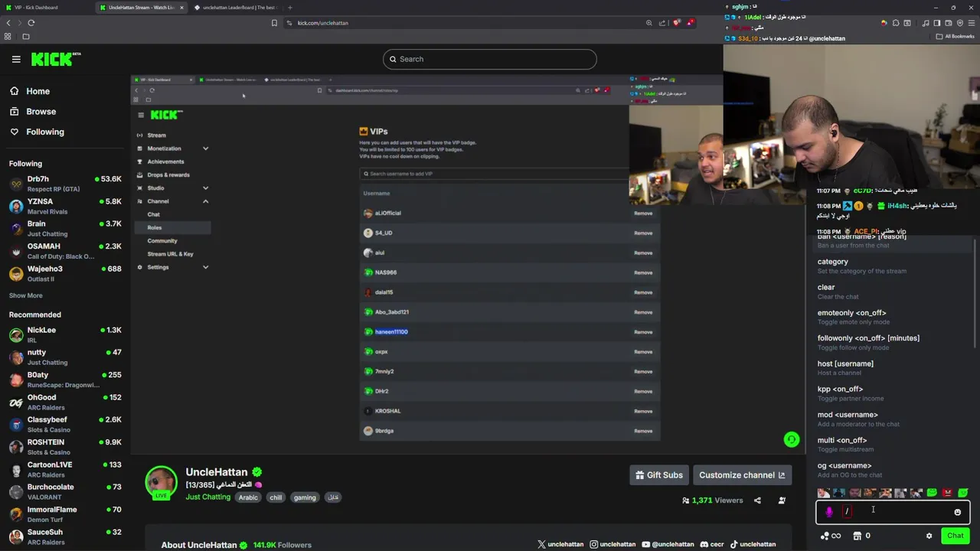This screenshot has height=551, width=980.
Task: Open the Instagram unclehattan link
Action: pyautogui.click(x=612, y=544)
